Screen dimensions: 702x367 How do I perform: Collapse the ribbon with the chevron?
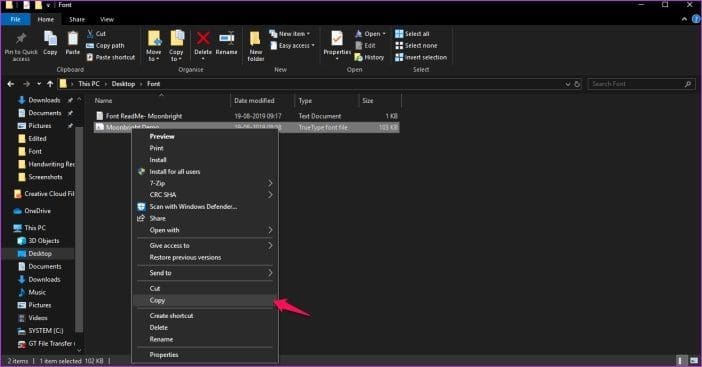pos(684,19)
